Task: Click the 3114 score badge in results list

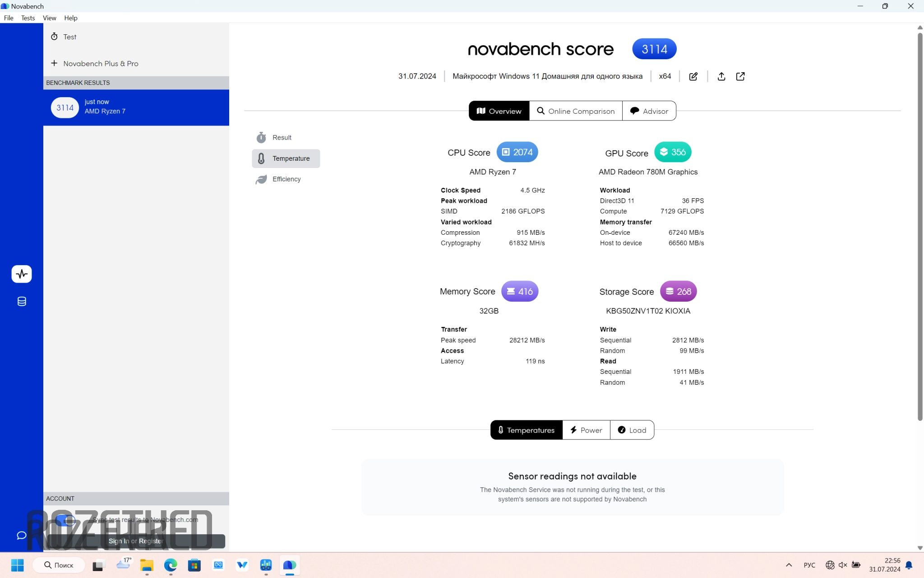Action: click(x=65, y=107)
